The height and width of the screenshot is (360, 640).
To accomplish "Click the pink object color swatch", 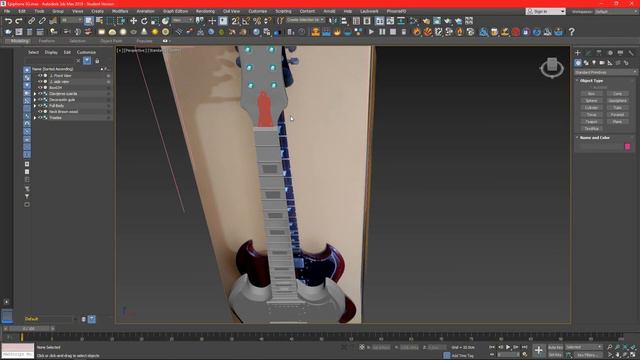I will pos(627,147).
